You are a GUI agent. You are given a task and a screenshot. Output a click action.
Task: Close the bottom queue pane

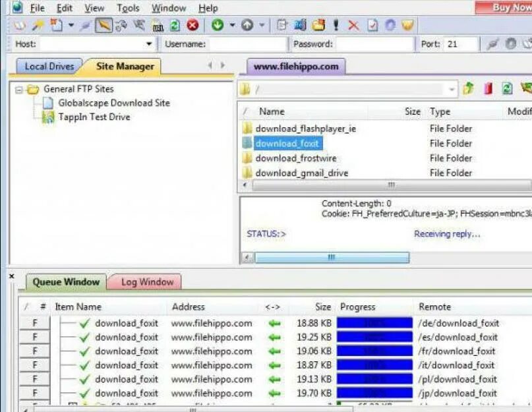[11, 276]
